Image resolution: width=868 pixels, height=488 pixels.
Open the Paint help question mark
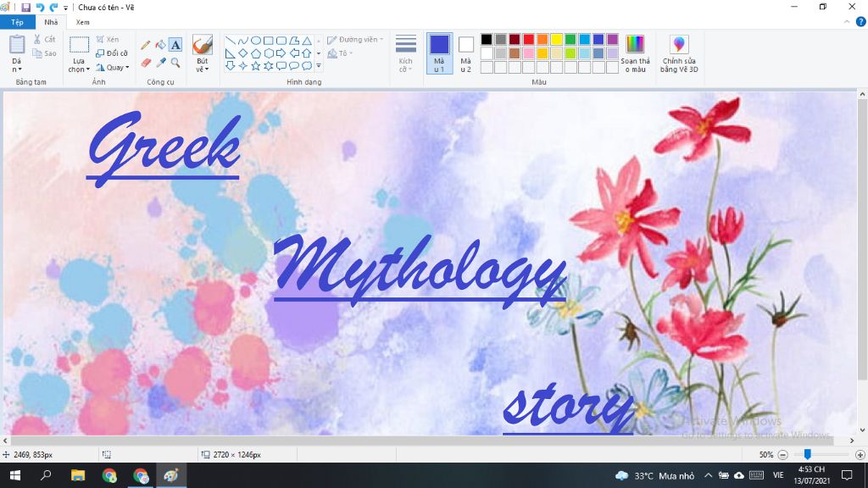pyautogui.click(x=861, y=21)
